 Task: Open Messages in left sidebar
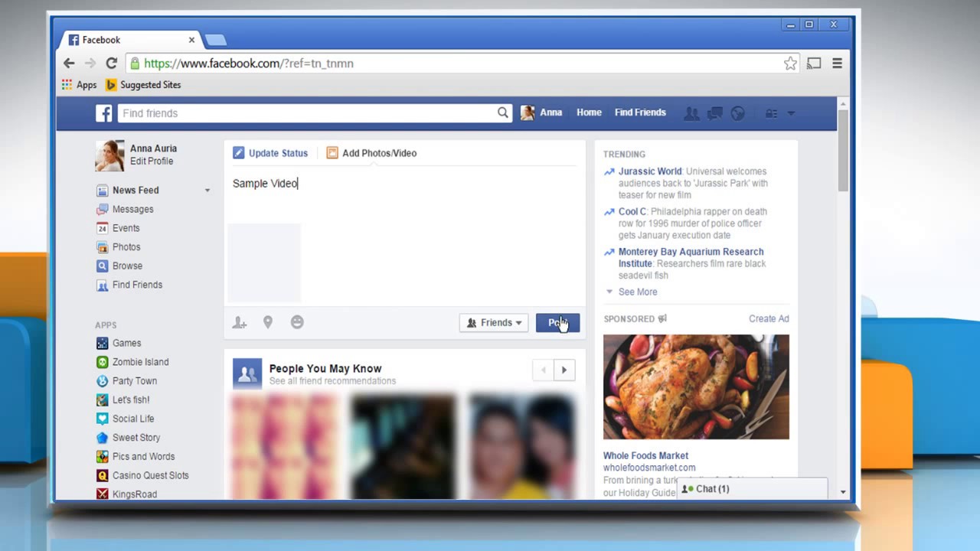pos(125,209)
